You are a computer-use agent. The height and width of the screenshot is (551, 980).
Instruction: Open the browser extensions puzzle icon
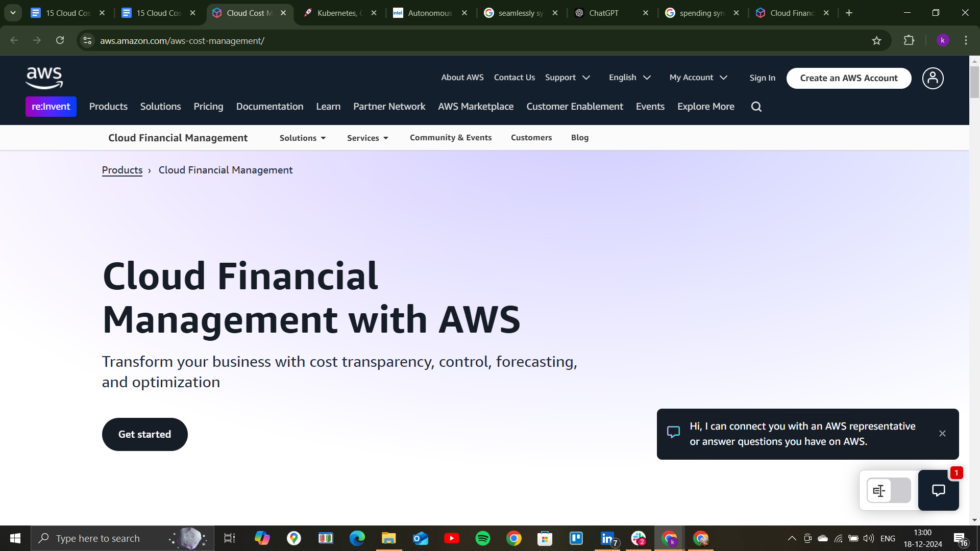click(910, 40)
